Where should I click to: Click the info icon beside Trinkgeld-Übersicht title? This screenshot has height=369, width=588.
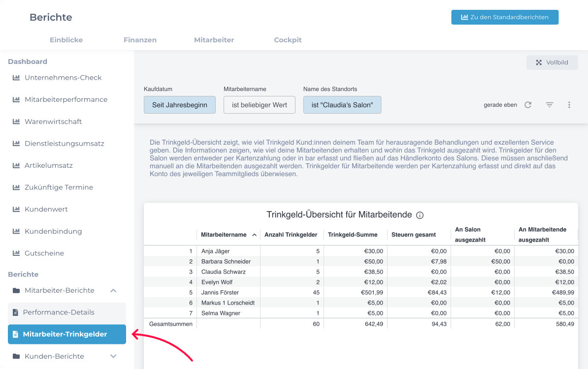pyautogui.click(x=420, y=215)
